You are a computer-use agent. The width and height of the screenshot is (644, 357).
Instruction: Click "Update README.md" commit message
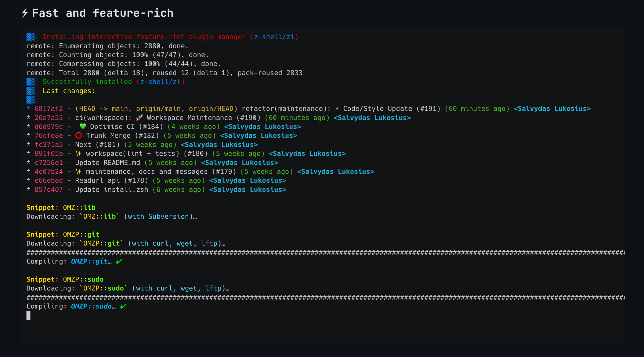[x=108, y=163]
